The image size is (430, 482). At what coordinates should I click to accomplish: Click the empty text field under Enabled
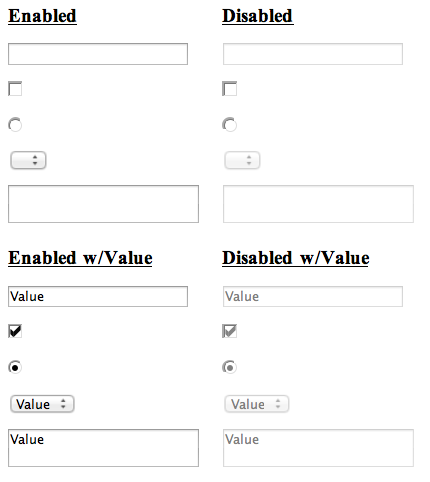tap(98, 54)
